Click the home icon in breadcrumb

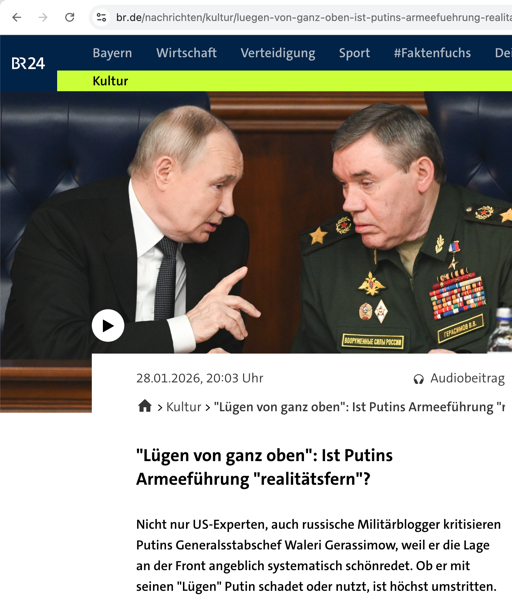pos(145,406)
